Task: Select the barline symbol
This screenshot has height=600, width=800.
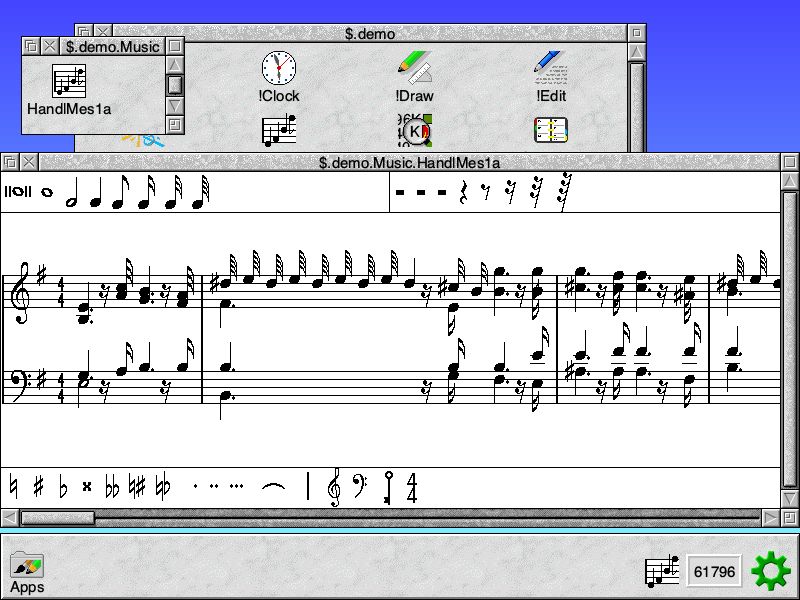Action: tap(308, 486)
